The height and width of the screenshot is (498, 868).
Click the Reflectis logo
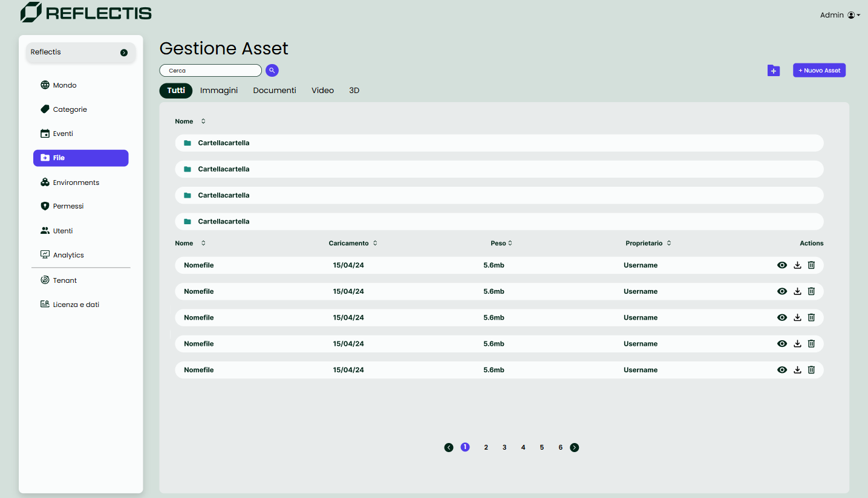pyautogui.click(x=86, y=12)
